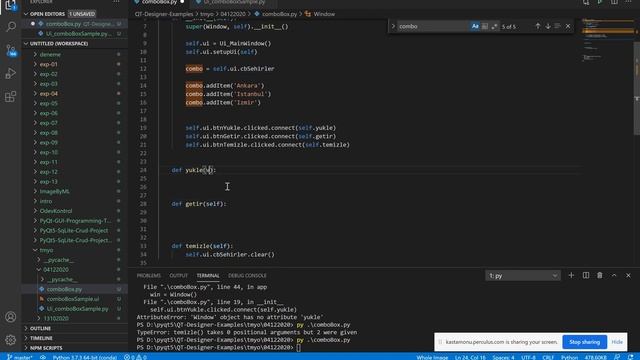This screenshot has height=360, width=640.
Task: Select the comboBox.py editor tab
Action: point(159,2)
